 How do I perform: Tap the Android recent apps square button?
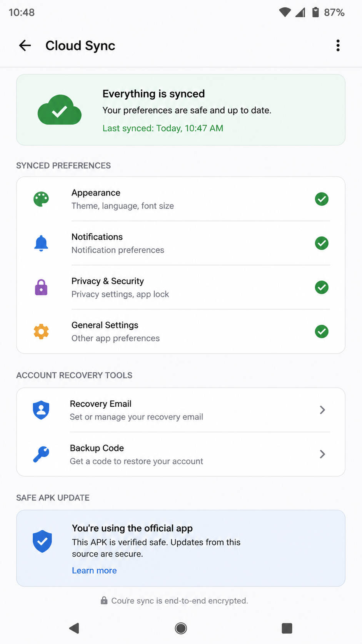pyautogui.click(x=287, y=628)
